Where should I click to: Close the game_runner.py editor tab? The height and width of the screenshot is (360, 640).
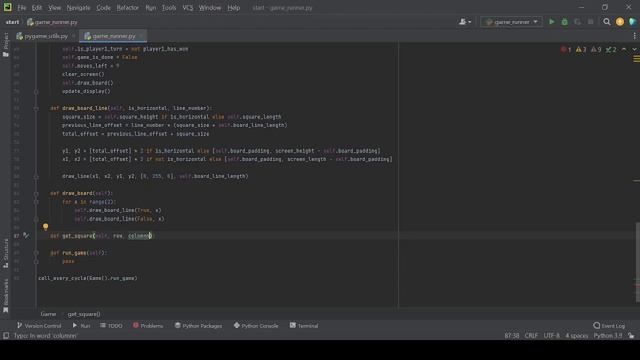coord(141,36)
